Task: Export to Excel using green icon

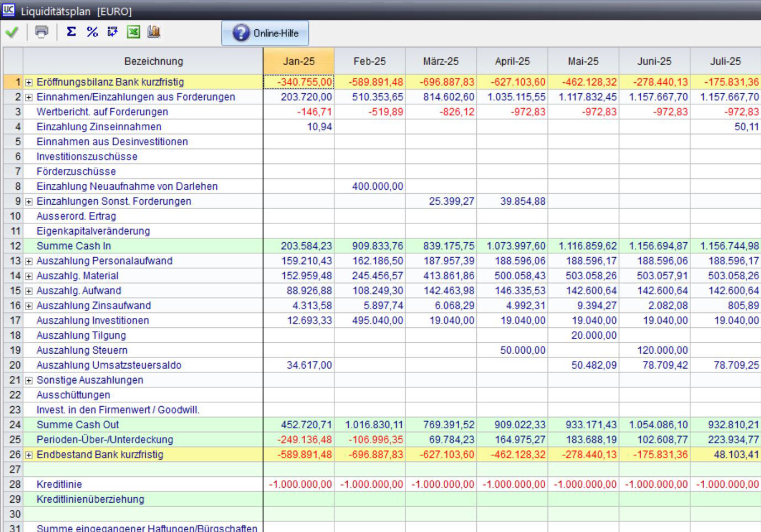Action: point(134,32)
